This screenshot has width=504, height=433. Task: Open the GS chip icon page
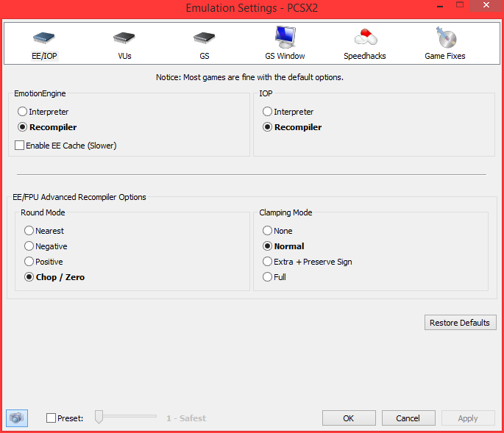pos(204,38)
